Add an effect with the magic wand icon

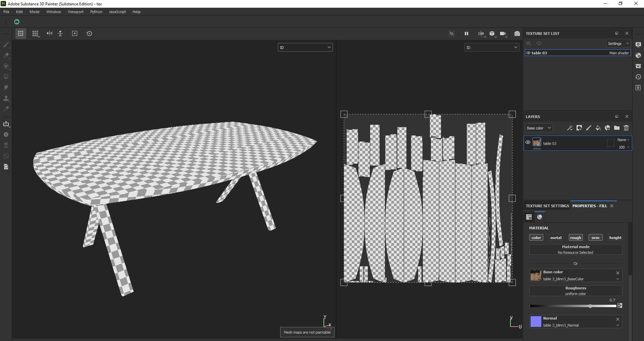click(569, 128)
